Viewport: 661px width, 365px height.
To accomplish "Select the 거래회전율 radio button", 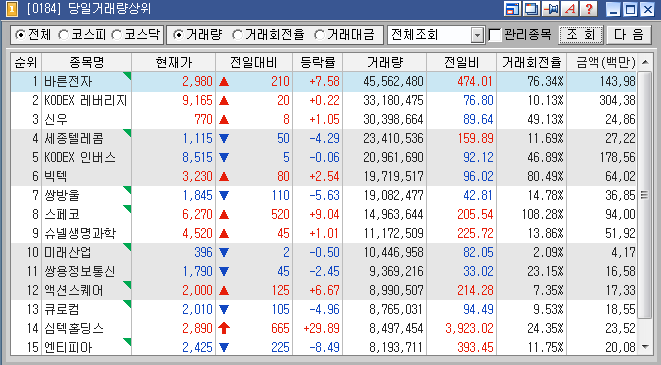I will (x=237, y=35).
